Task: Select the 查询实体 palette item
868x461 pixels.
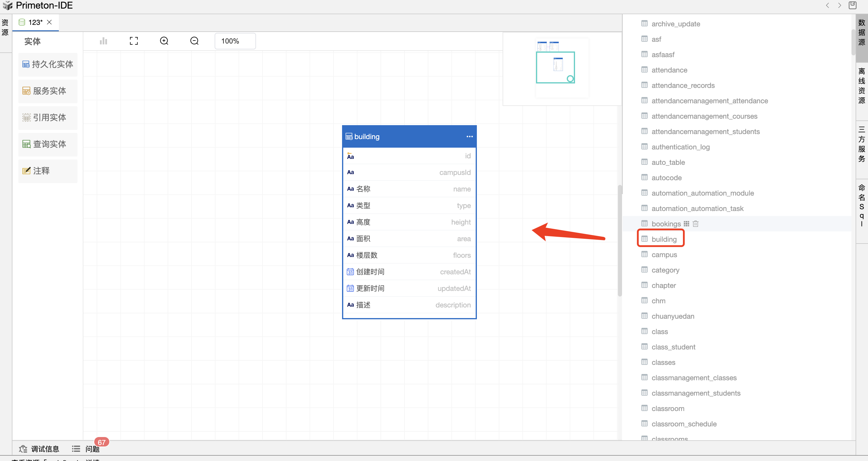Action: (x=48, y=144)
